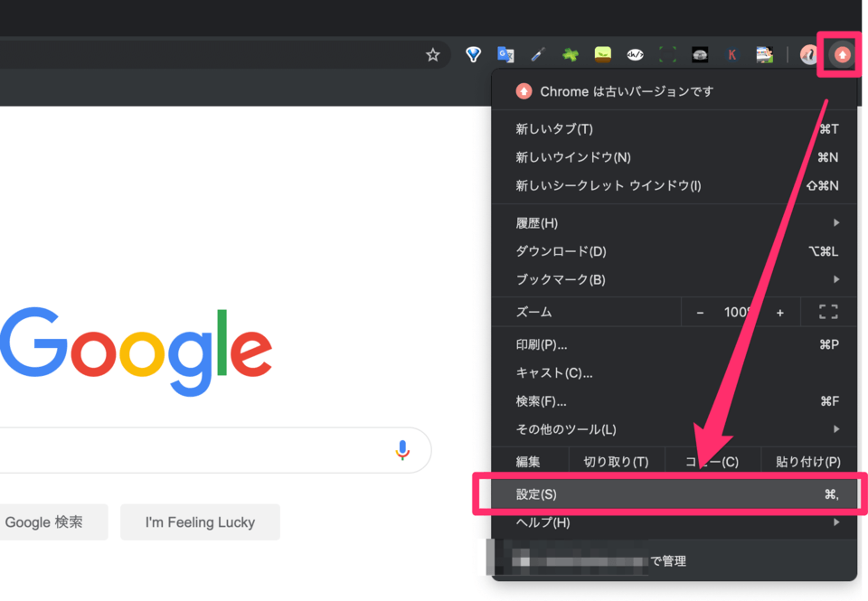The height and width of the screenshot is (601, 868).
Task: Click the code tag extension icon
Action: 635,54
